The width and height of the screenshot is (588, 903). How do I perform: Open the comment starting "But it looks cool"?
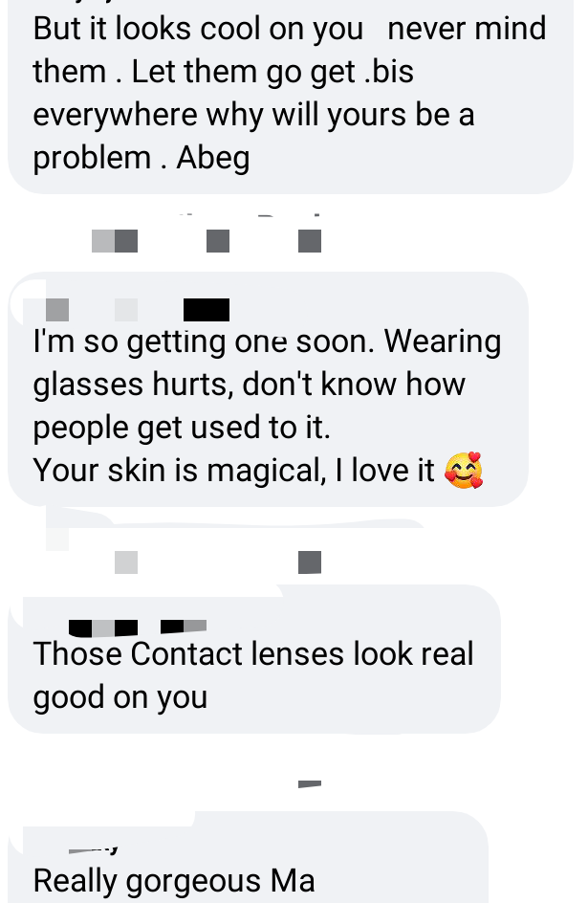(x=291, y=95)
